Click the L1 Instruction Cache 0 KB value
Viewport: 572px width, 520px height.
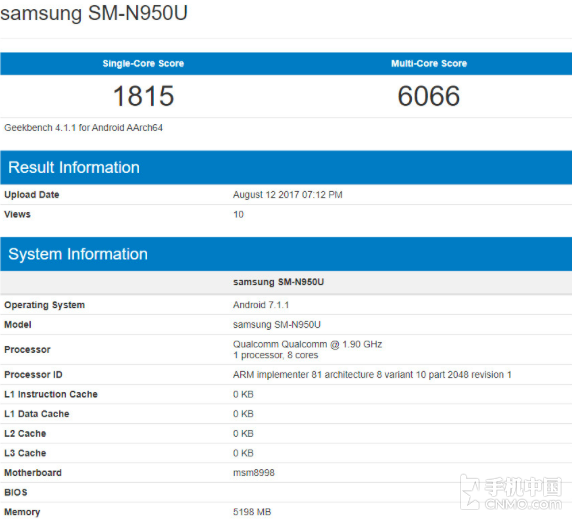(x=243, y=394)
